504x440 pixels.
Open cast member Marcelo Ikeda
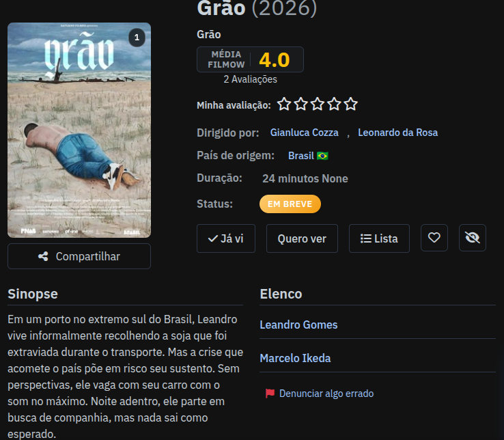(x=295, y=358)
